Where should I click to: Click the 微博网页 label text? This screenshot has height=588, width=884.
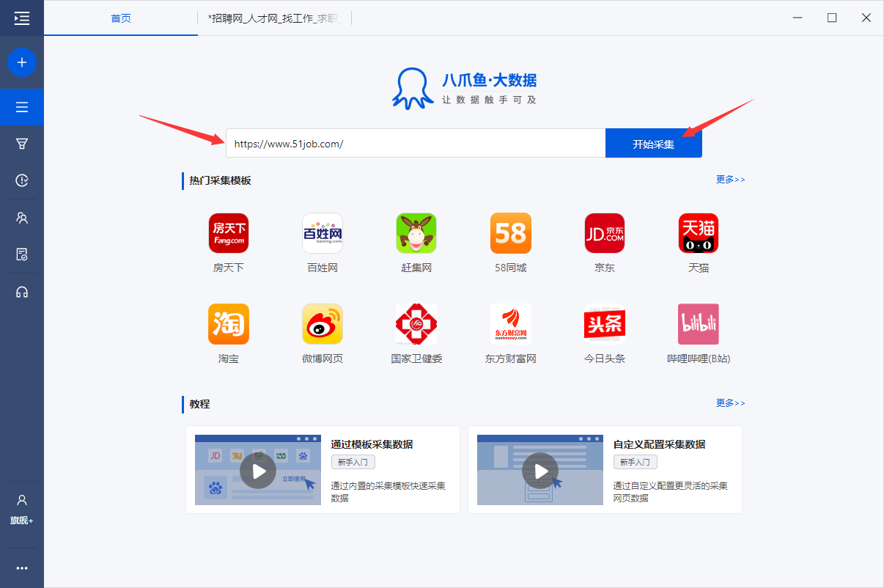coord(323,359)
